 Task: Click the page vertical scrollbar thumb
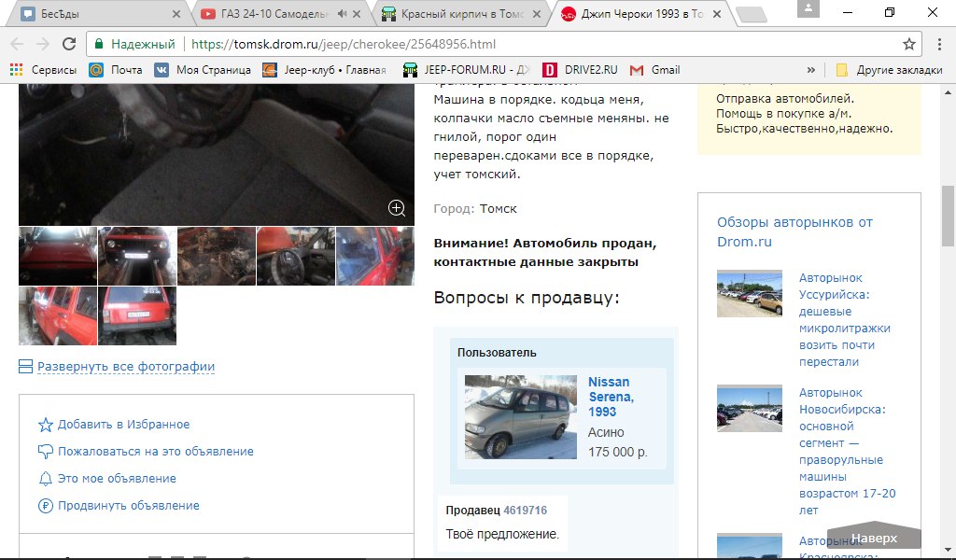coord(948,215)
